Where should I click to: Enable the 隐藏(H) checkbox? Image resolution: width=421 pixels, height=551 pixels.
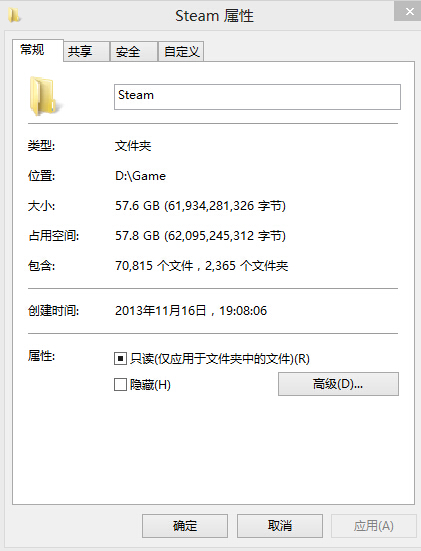[120, 384]
